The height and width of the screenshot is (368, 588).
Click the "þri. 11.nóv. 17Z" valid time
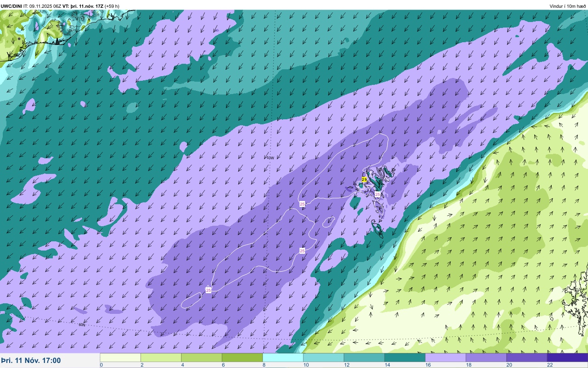pos(87,6)
